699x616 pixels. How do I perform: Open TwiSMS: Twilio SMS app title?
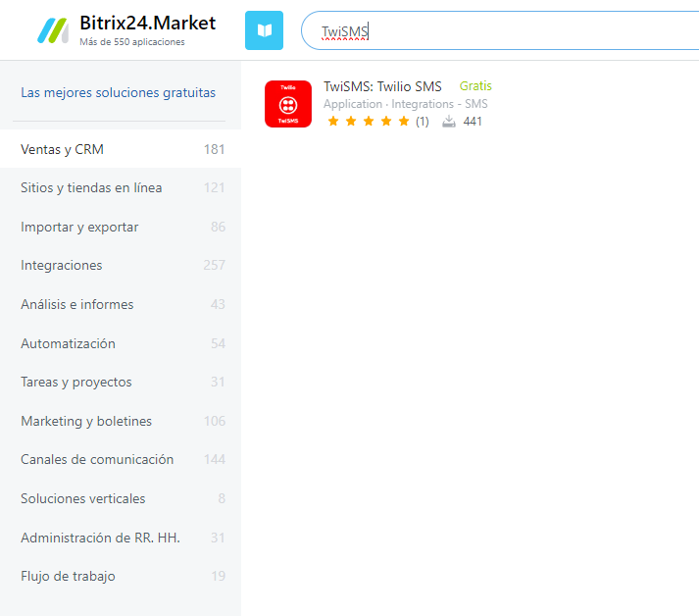point(382,86)
